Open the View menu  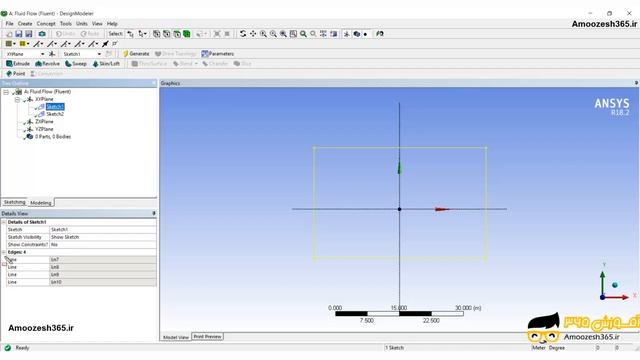tap(97, 24)
